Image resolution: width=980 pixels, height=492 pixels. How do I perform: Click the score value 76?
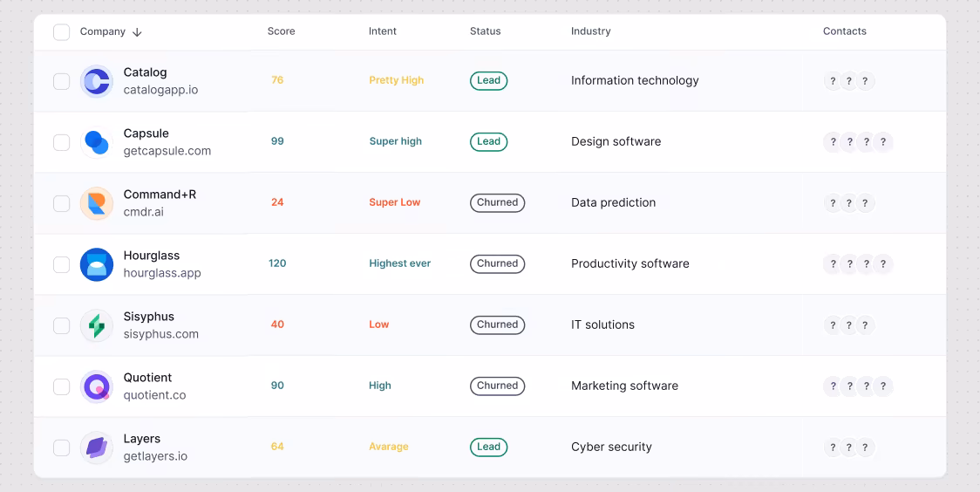click(277, 80)
